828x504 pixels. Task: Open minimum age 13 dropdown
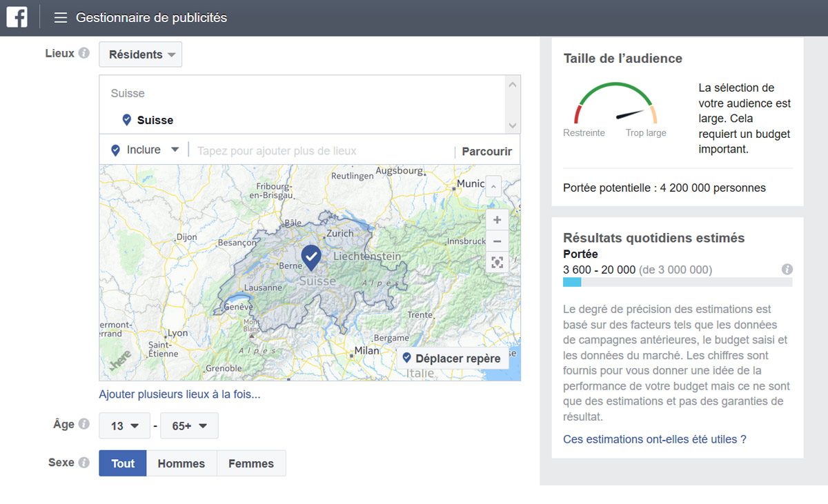124,426
